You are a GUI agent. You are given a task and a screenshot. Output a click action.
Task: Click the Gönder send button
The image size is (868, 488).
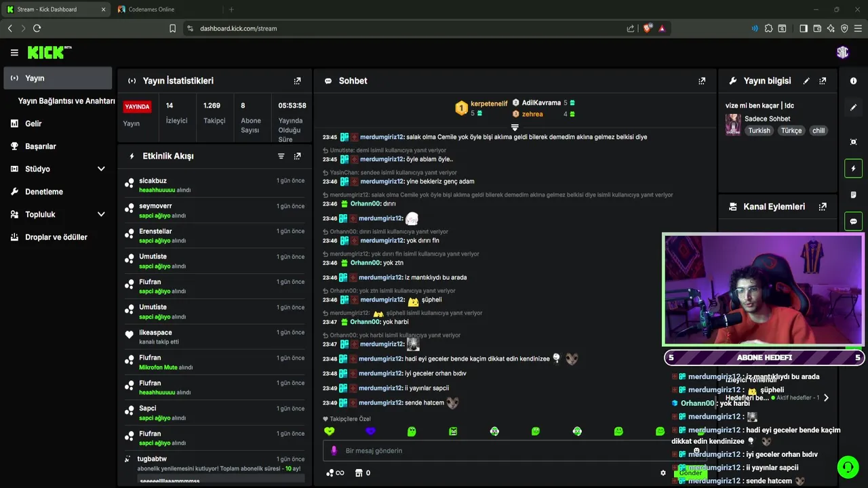pos(690,473)
